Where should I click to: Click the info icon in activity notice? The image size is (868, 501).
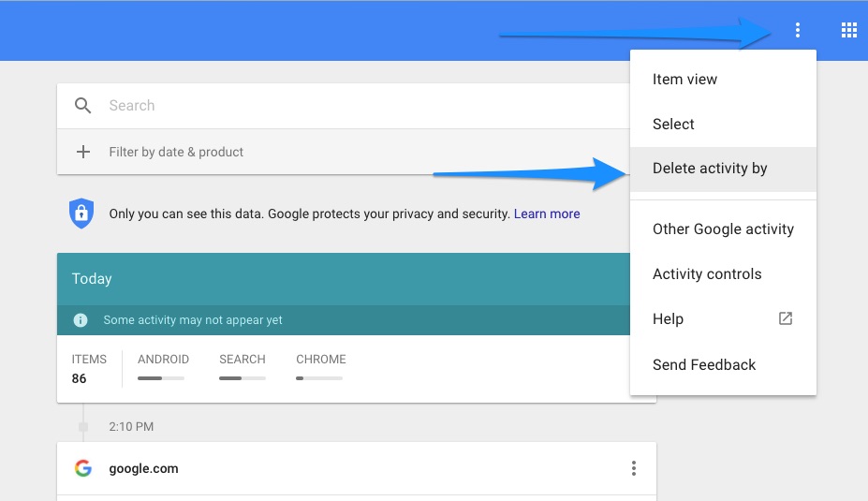(81, 320)
